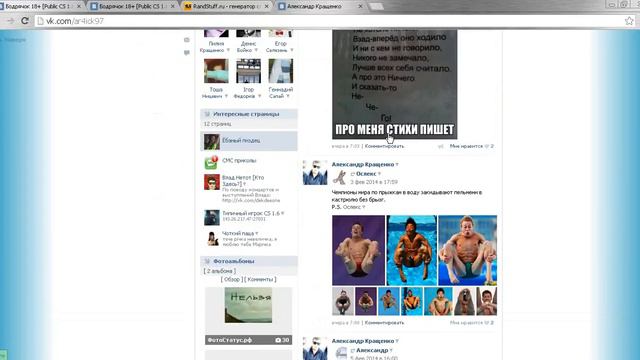The width and height of the screenshot is (640, 360).
Task: Switch to the second Бодрячок 18+ tab
Action: (x=133, y=7)
